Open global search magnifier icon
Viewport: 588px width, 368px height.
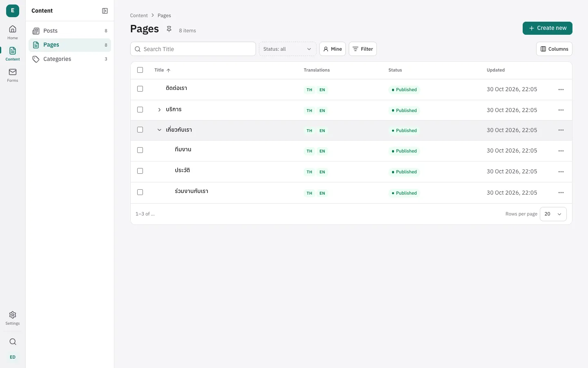13,342
